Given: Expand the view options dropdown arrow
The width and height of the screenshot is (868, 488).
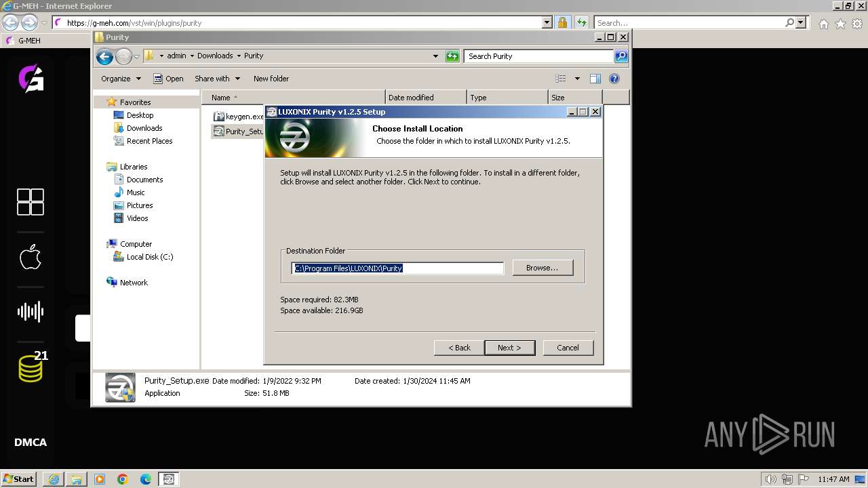Looking at the screenshot, I should tap(577, 79).
